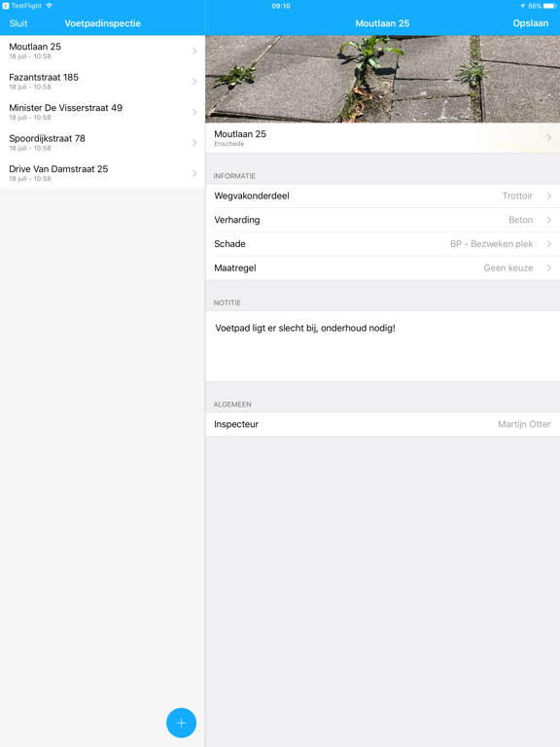Tap the blue plus add button
The width and height of the screenshot is (560, 747).
(x=181, y=723)
